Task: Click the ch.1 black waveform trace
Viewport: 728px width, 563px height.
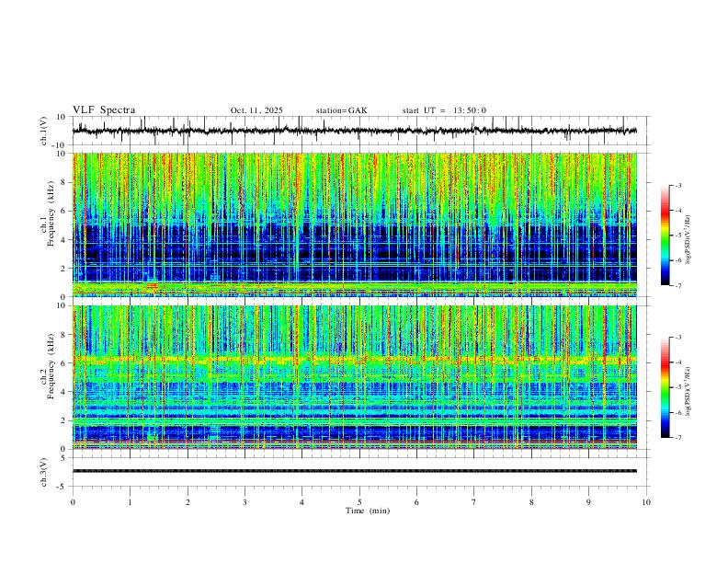Action: (x=354, y=131)
